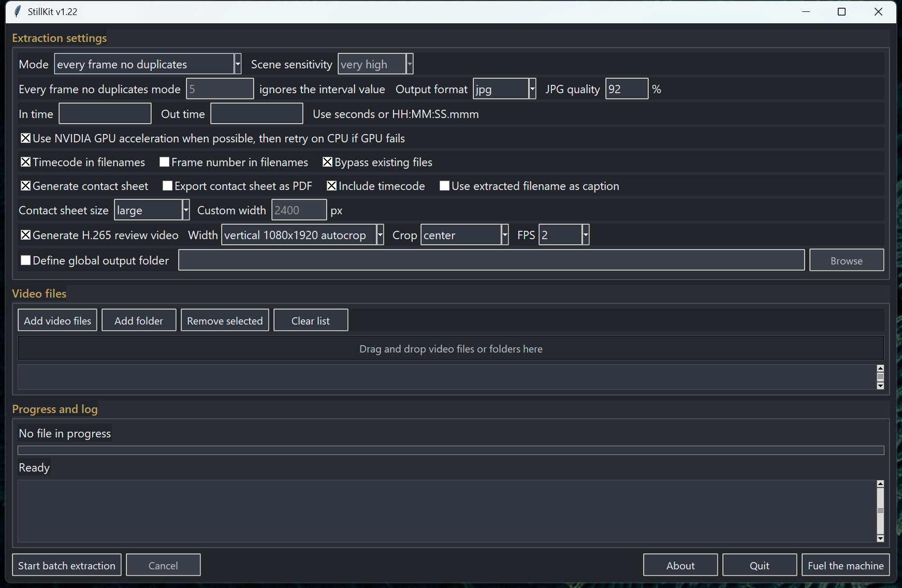902x588 pixels.
Task: Enable Export contact sheet as PDF
Action: (x=167, y=185)
